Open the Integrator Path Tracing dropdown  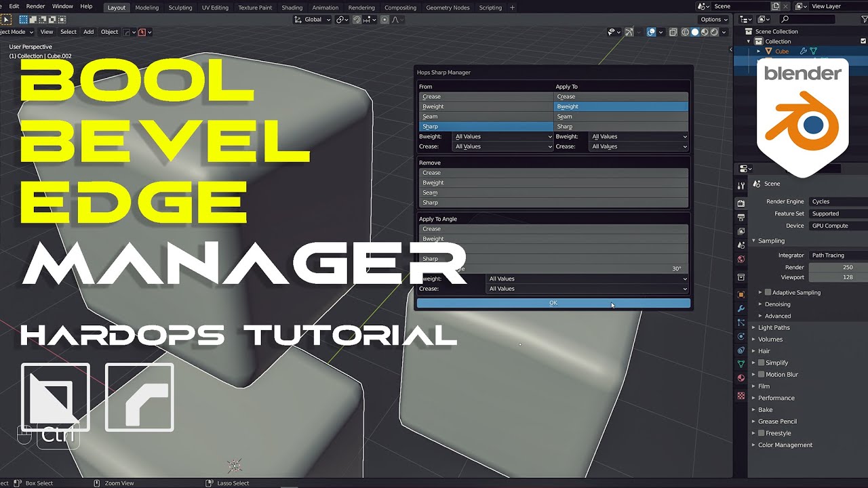pyautogui.click(x=838, y=256)
